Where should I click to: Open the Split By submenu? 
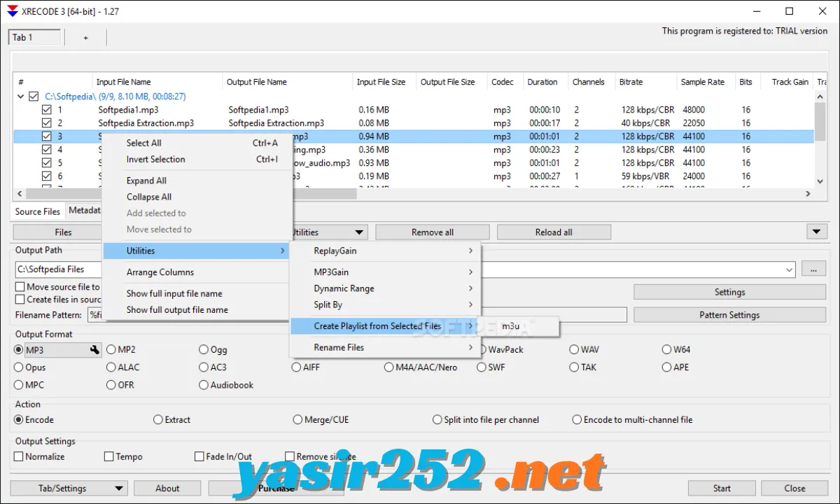point(385,304)
